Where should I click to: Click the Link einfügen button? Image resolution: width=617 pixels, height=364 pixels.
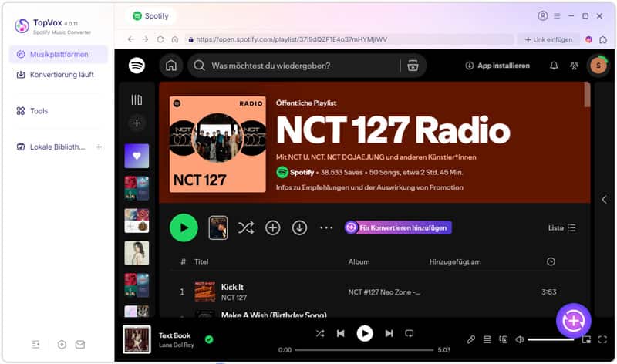[x=548, y=39]
